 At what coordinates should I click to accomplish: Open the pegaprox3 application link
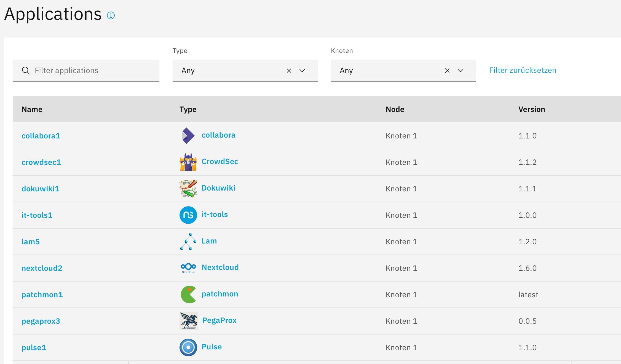pyautogui.click(x=41, y=321)
